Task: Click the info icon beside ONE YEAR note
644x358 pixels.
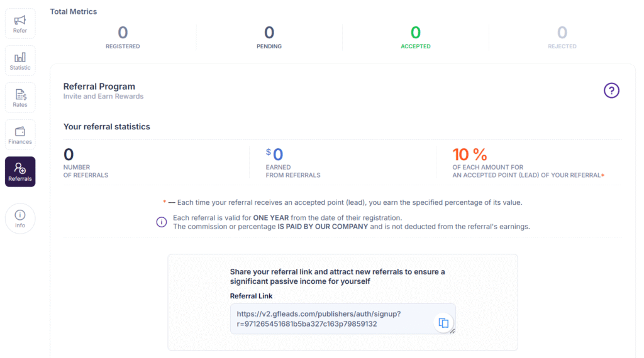Action: tap(162, 222)
